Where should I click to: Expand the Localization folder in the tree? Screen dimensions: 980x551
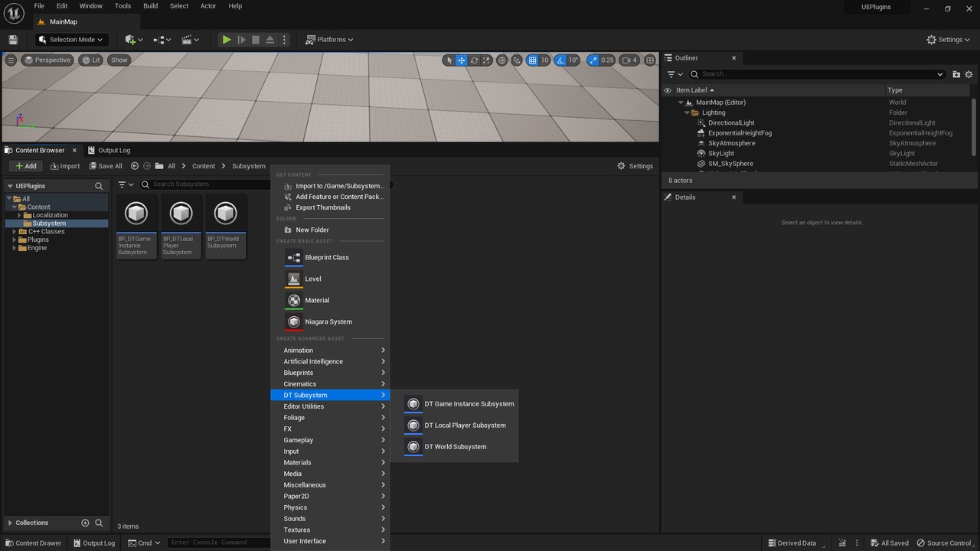click(x=20, y=215)
